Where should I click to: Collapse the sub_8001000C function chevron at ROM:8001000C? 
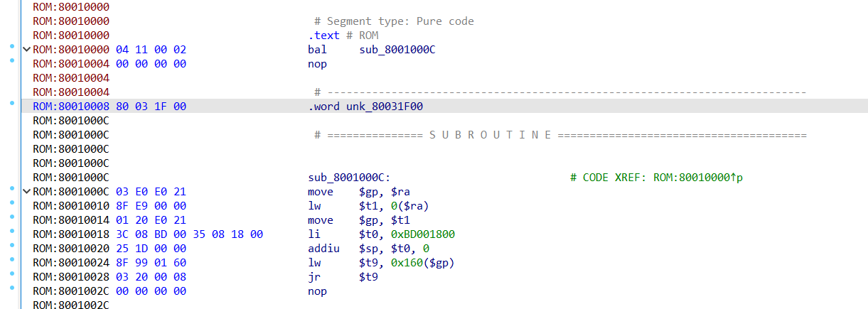click(x=27, y=192)
